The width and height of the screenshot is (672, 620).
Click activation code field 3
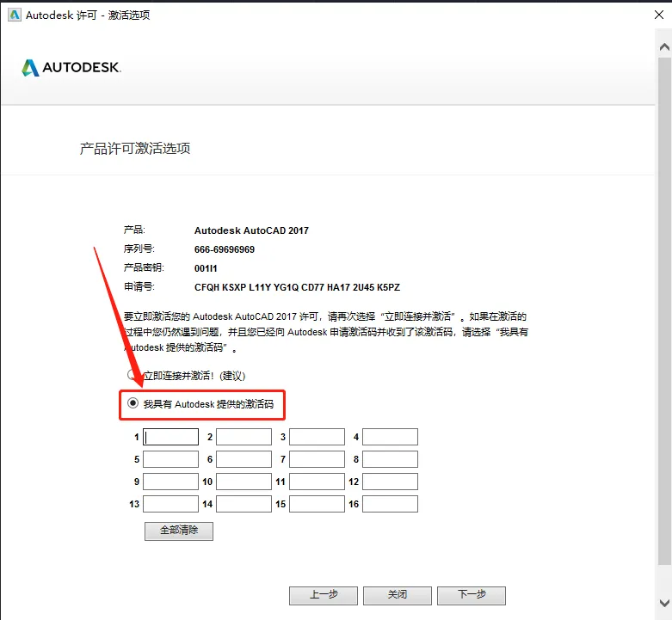point(318,437)
